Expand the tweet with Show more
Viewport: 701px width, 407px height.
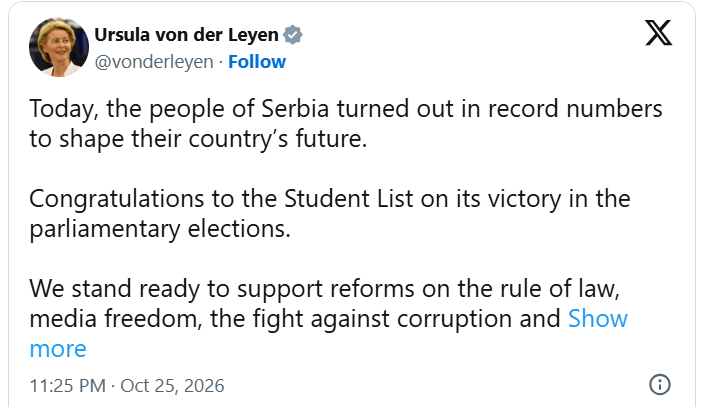point(598,318)
